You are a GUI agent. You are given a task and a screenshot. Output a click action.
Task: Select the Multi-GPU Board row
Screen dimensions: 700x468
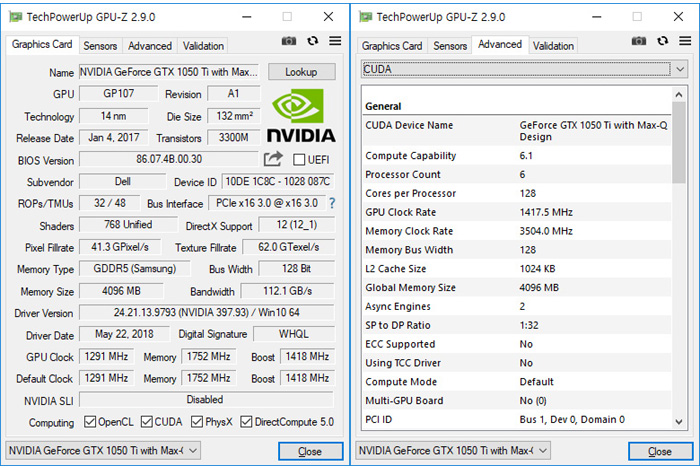517,401
